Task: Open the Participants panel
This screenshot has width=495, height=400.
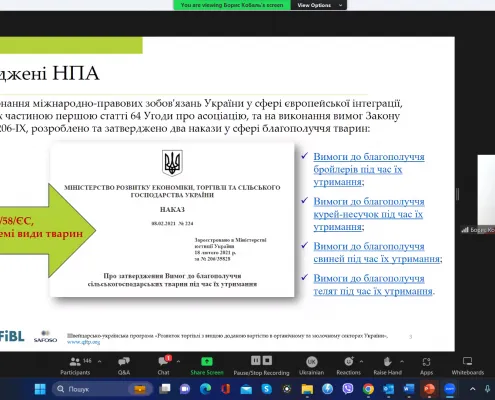Action: tap(75, 366)
